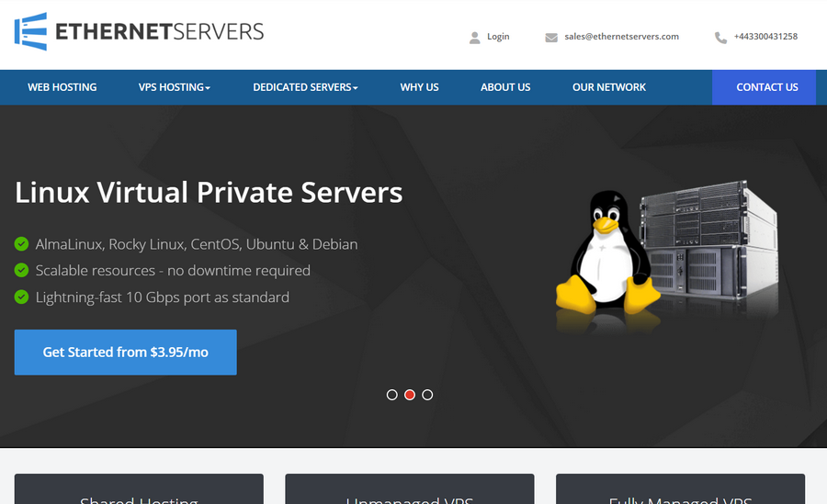Open the Fully Managed VPS card
The height and width of the screenshot is (504, 827).
pyautogui.click(x=680, y=489)
